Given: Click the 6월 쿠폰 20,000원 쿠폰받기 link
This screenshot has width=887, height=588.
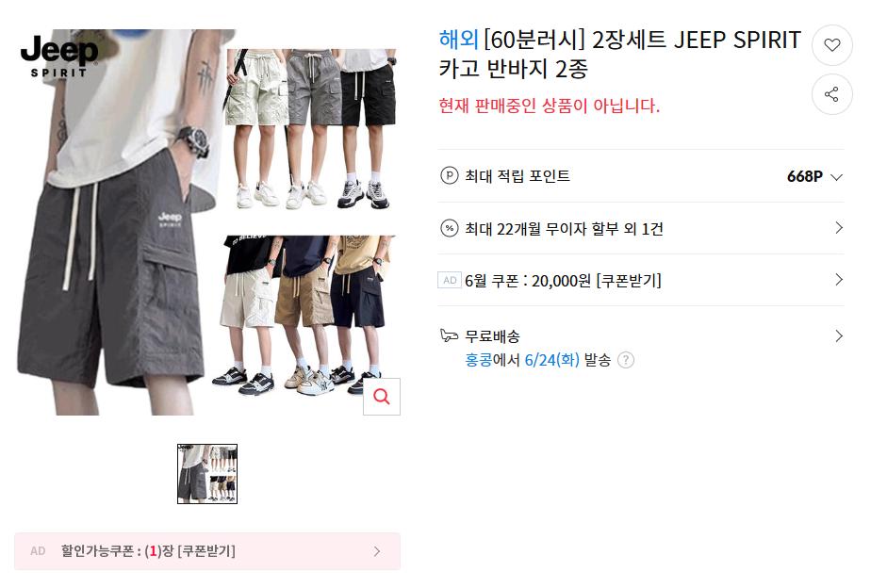Looking at the screenshot, I should point(629,281).
